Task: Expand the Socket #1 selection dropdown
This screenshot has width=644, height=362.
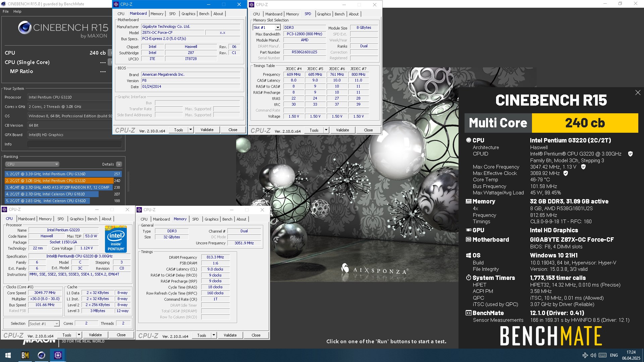Action: [x=57, y=323]
